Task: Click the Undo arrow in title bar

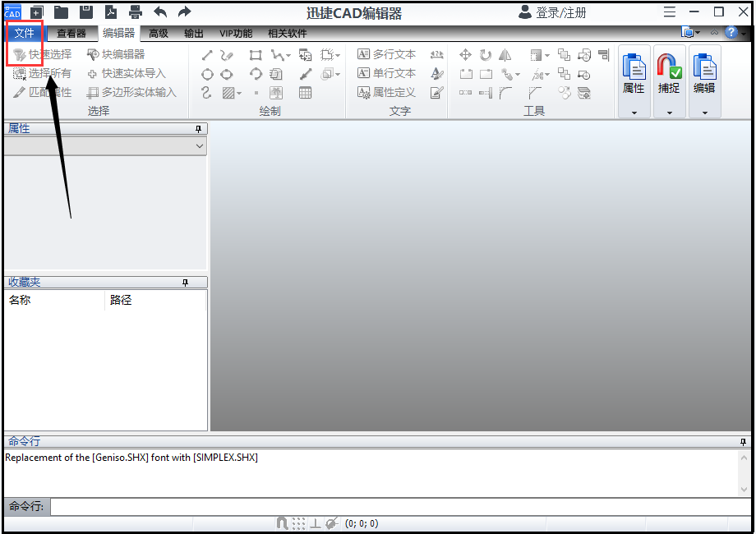Action: tap(160, 12)
